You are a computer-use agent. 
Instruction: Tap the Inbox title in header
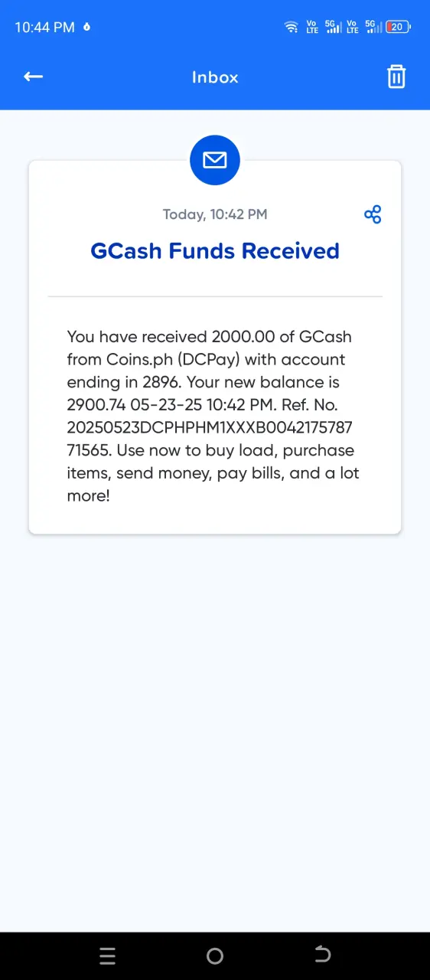pyautogui.click(x=215, y=77)
